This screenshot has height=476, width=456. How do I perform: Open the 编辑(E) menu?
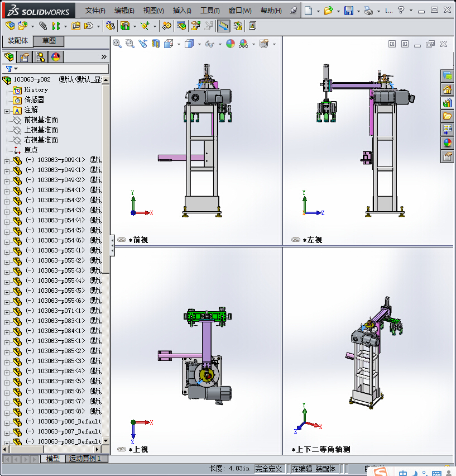tap(124, 11)
